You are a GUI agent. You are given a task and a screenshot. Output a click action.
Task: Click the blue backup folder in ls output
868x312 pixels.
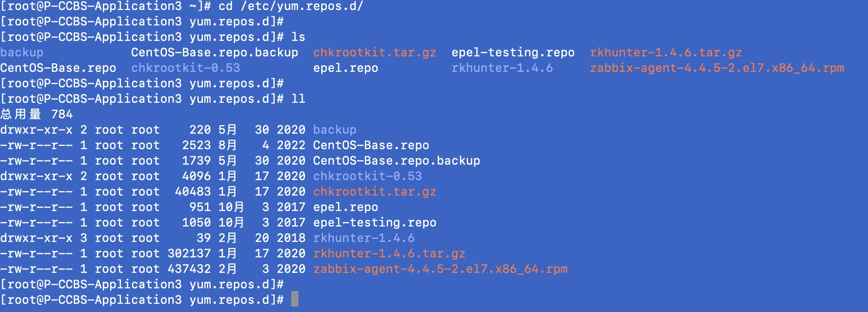22,52
